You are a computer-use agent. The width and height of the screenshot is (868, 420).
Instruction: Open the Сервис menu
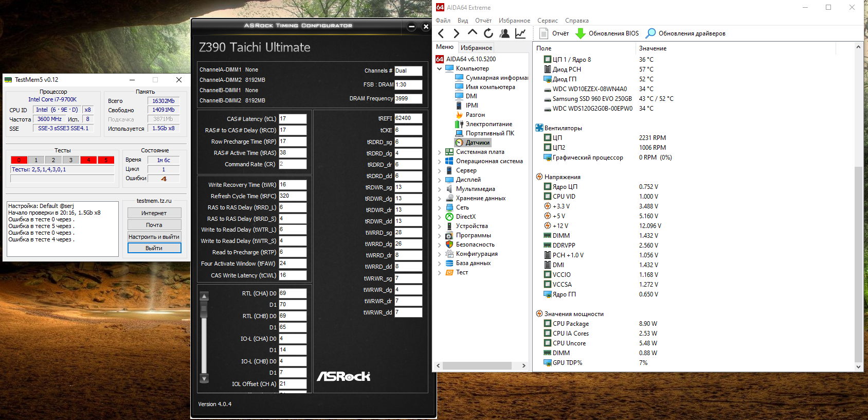click(548, 21)
